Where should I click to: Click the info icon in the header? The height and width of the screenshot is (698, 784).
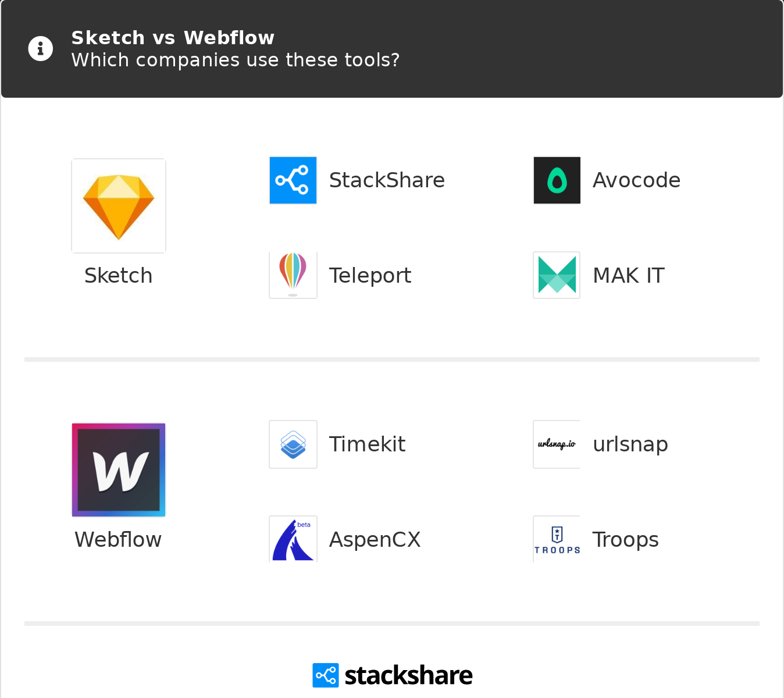pyautogui.click(x=41, y=49)
